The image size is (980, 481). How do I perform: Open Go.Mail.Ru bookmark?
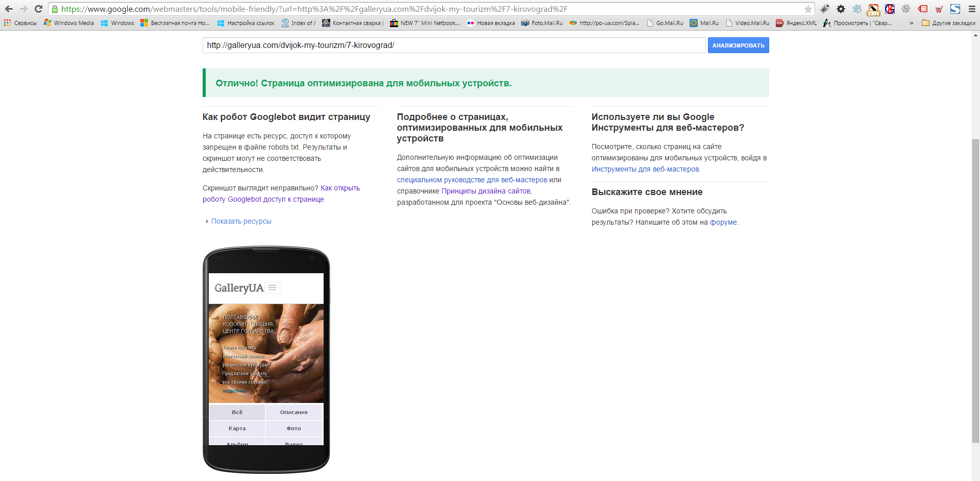pyautogui.click(x=665, y=23)
